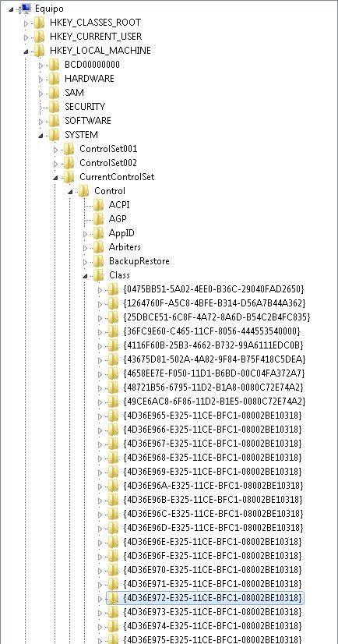Click the ACPI folder icon
Viewport: 338px width, 644px height.
(x=98, y=205)
